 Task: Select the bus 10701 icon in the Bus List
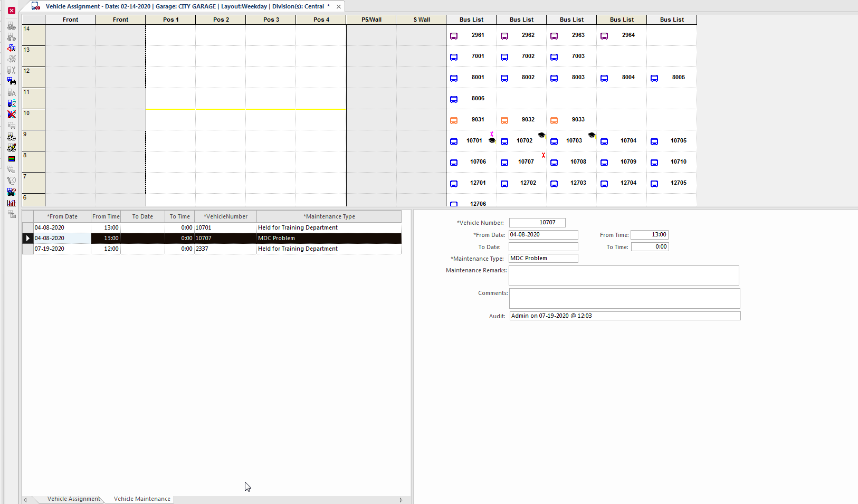click(x=454, y=141)
